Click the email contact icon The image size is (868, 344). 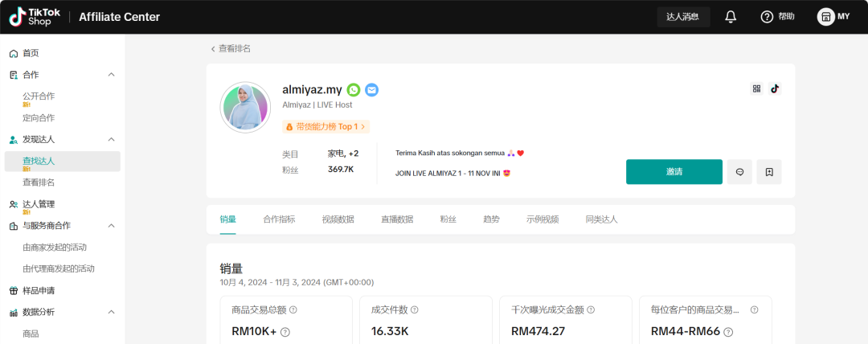(371, 90)
